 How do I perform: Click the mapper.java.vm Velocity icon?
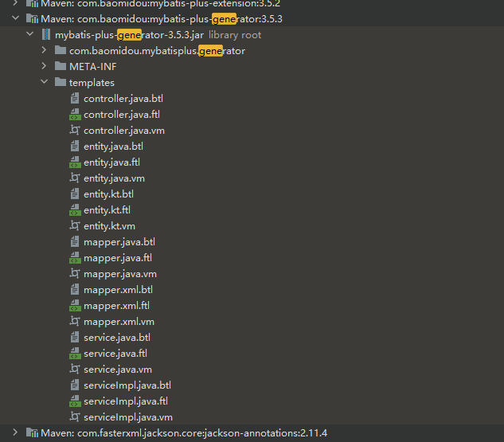[x=75, y=273]
